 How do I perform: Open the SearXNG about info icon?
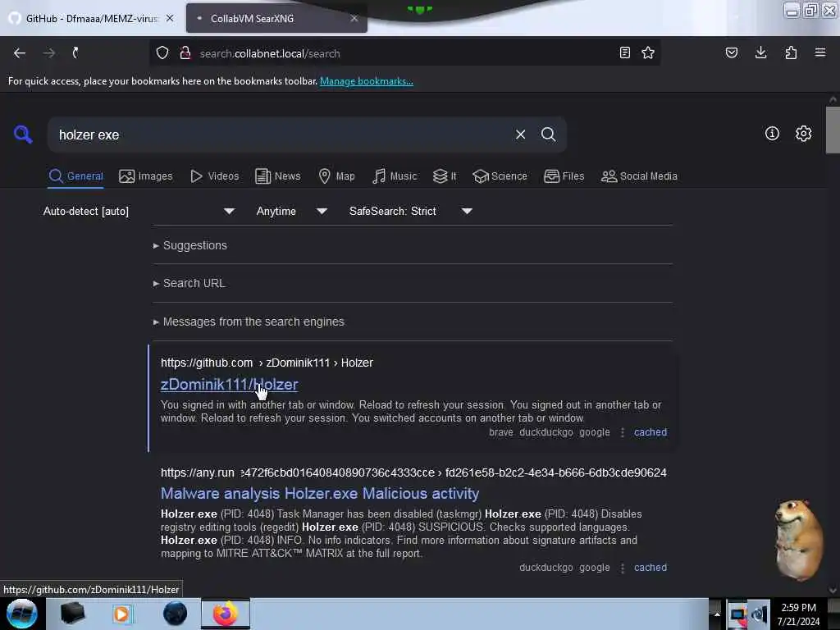[772, 134]
